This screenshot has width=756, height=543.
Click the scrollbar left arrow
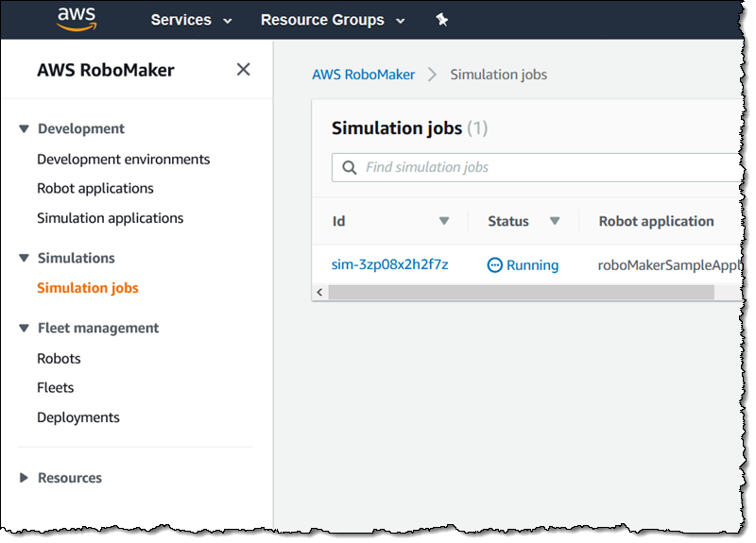tap(319, 293)
